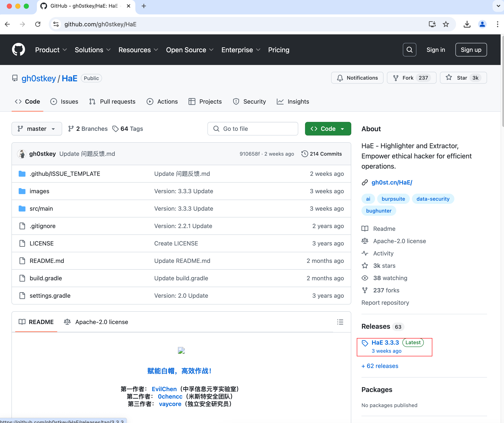Image resolution: width=504 pixels, height=423 pixels.
Task: Expand the master branch dropdown
Action: coord(37,129)
